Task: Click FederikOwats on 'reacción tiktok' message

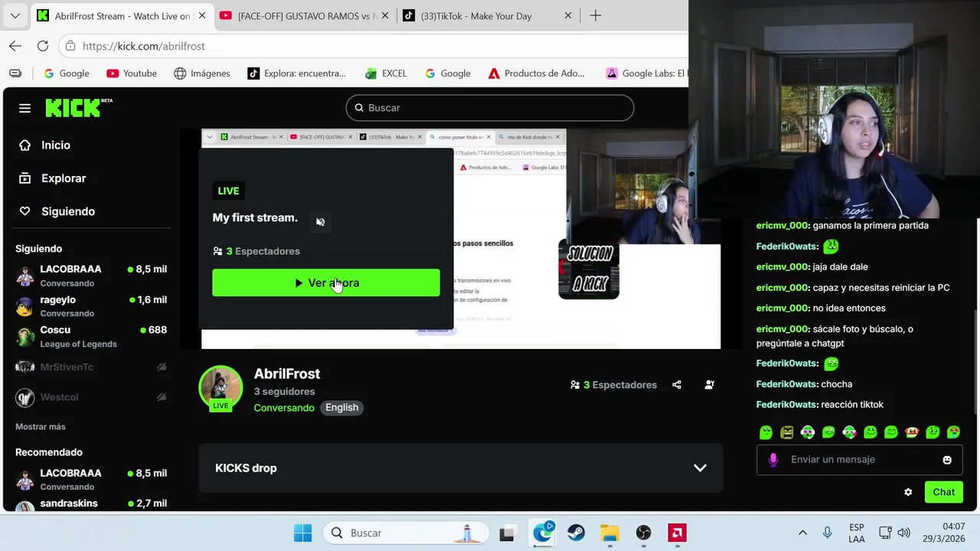Action: coord(787,405)
